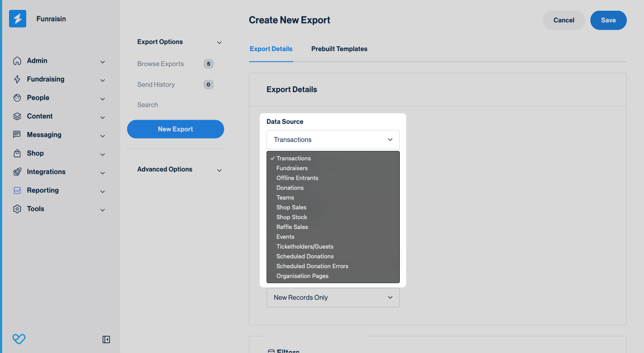Image resolution: width=644 pixels, height=353 pixels.
Task: Open the New Records Only dropdown
Action: [x=333, y=298]
